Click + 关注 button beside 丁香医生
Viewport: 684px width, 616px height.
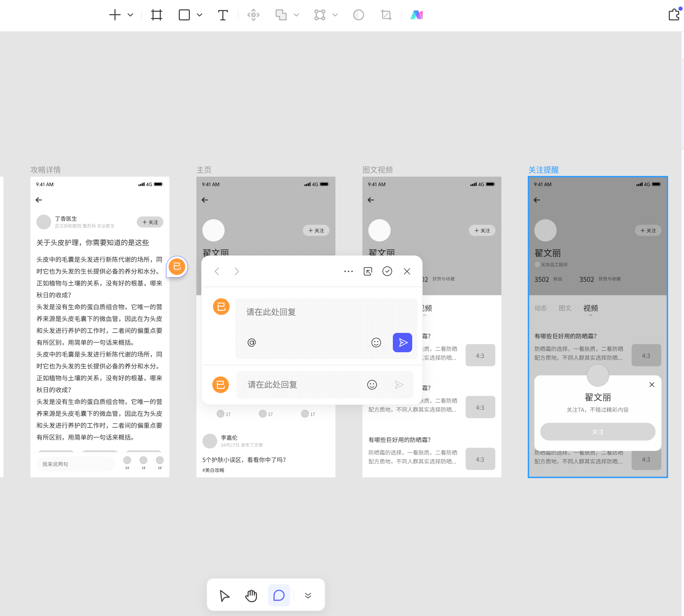[150, 222]
